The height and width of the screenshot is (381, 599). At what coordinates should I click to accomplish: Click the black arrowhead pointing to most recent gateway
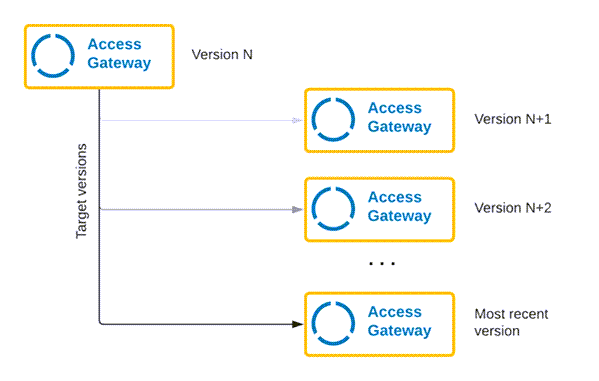tap(298, 324)
